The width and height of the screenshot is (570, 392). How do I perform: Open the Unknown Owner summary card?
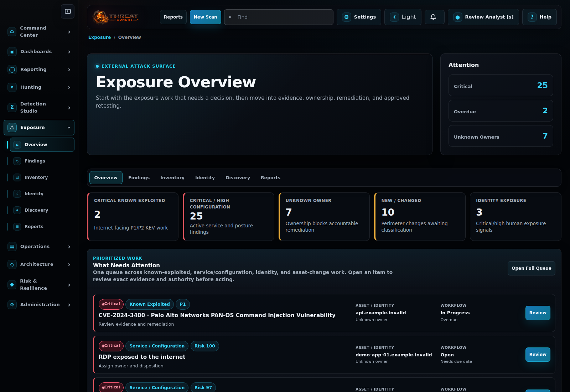(324, 217)
